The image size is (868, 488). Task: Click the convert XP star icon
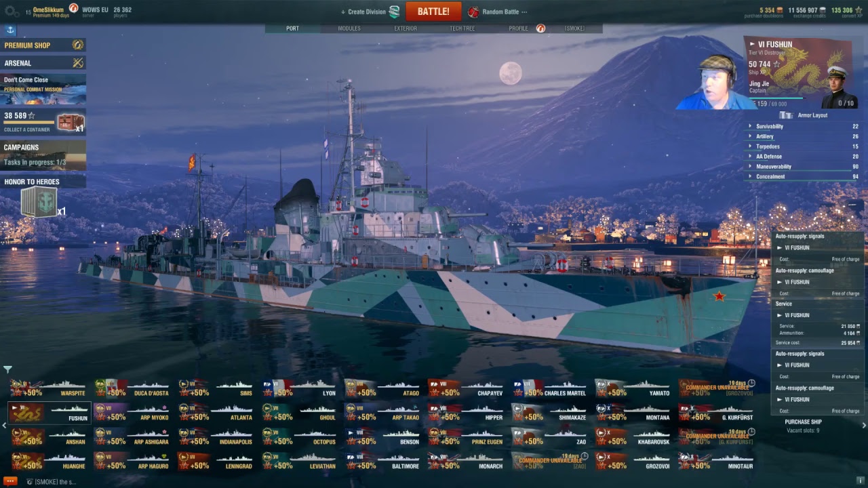[x=858, y=10]
